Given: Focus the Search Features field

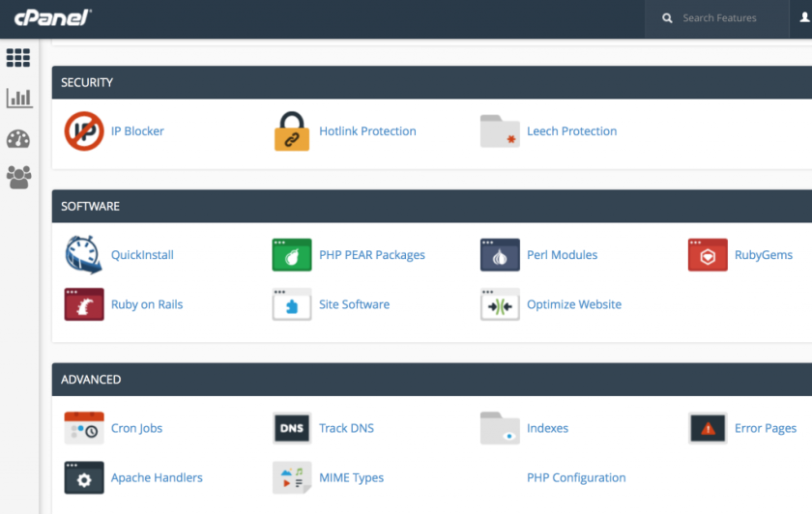Looking at the screenshot, I should click(x=716, y=18).
